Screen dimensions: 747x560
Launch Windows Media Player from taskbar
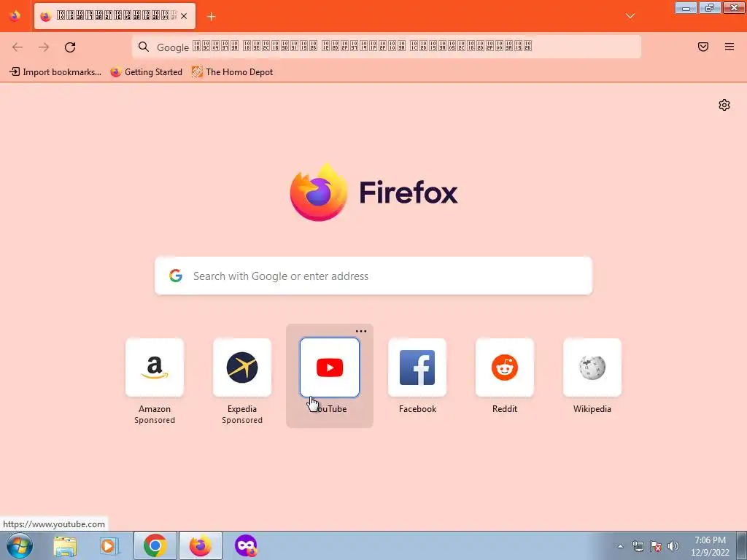109,545
